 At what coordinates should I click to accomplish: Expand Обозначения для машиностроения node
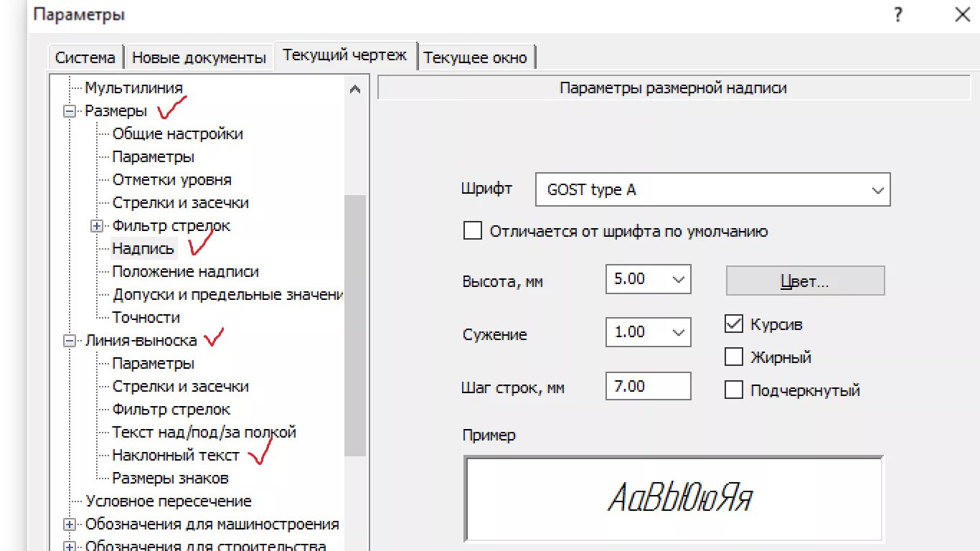pyautogui.click(x=70, y=524)
